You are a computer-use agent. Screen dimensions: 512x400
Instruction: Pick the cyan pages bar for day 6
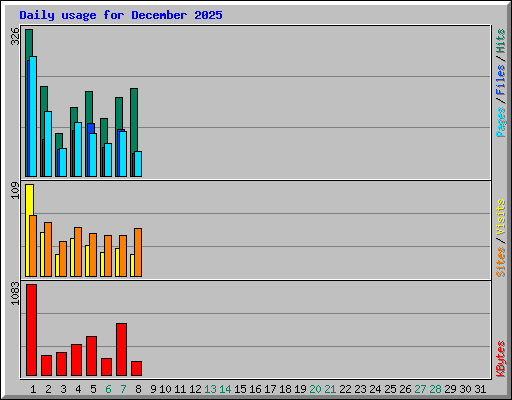click(108, 160)
